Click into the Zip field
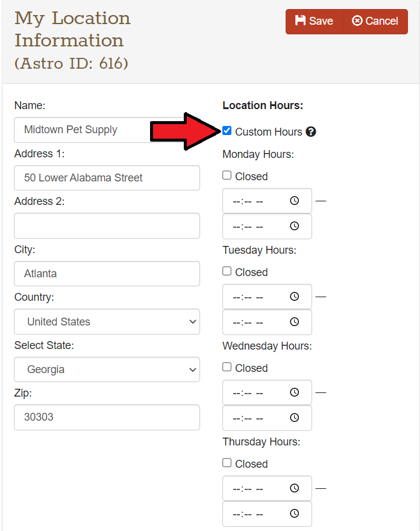This screenshot has width=420, height=531. pyautogui.click(x=107, y=417)
